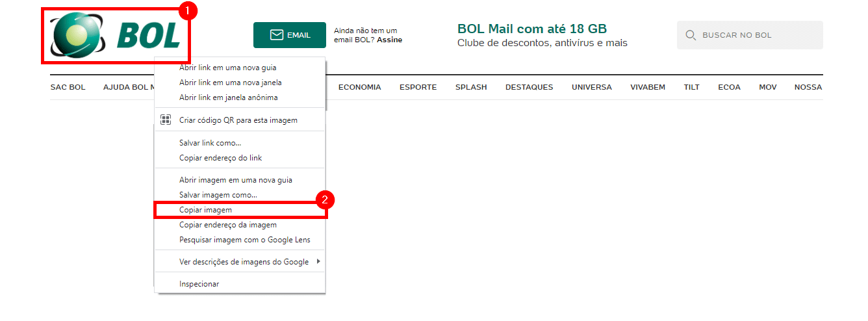Choose Copiar endereço da imagem
The image size is (868, 321).
pyautogui.click(x=240, y=225)
